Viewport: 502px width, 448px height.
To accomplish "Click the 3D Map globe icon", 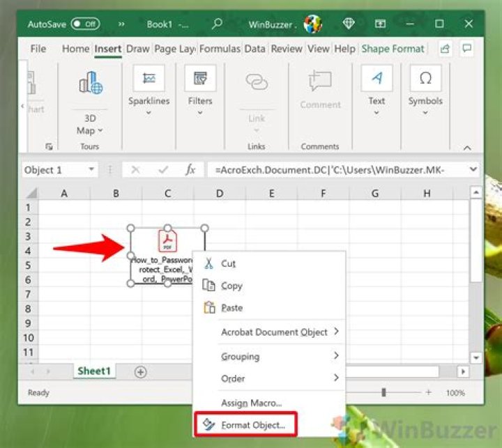I will pyautogui.click(x=91, y=82).
